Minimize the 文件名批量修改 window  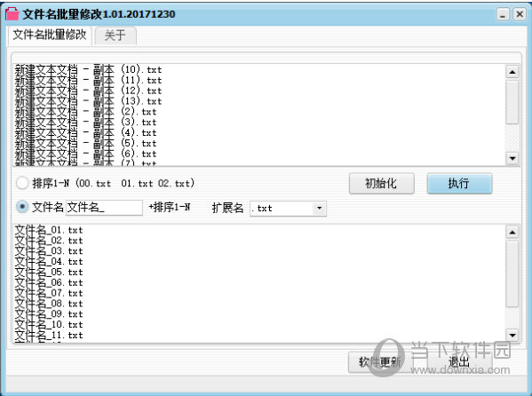[503, 14]
